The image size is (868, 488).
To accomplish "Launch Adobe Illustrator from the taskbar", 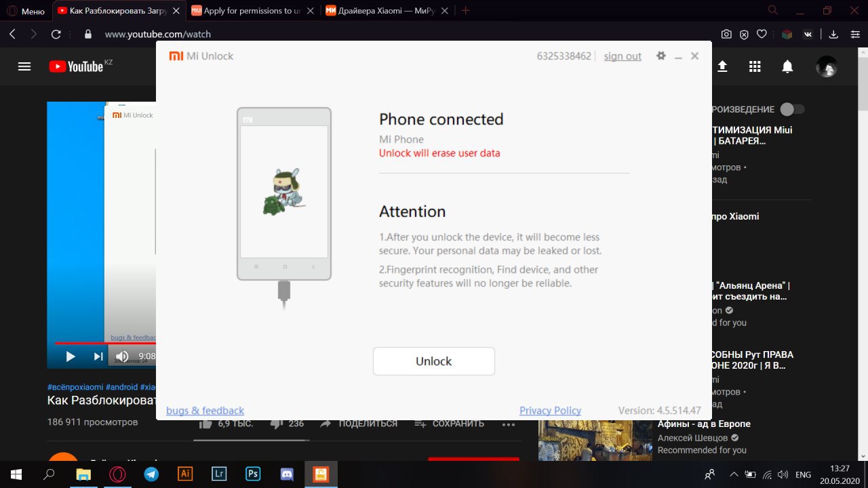I will tap(184, 474).
